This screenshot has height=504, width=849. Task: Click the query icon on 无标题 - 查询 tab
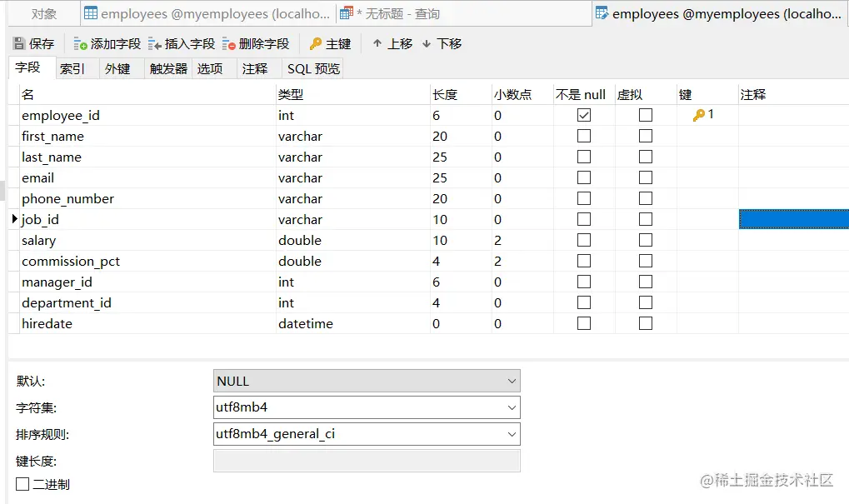point(347,13)
